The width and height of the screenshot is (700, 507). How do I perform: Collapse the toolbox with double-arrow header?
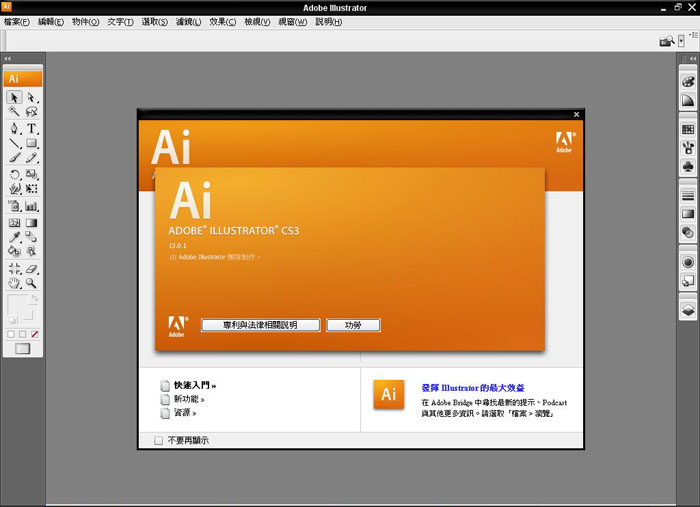tap(8, 58)
